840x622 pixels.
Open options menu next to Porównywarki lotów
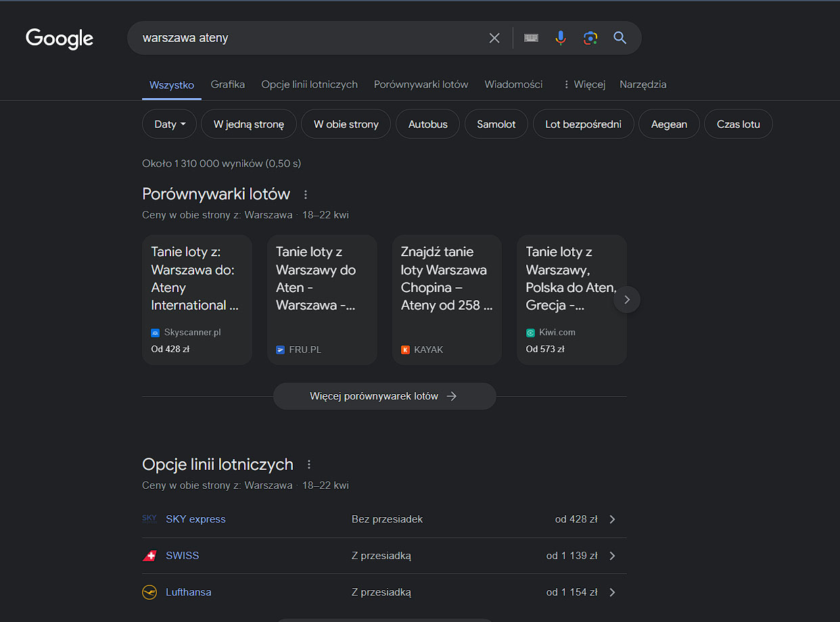coord(306,195)
